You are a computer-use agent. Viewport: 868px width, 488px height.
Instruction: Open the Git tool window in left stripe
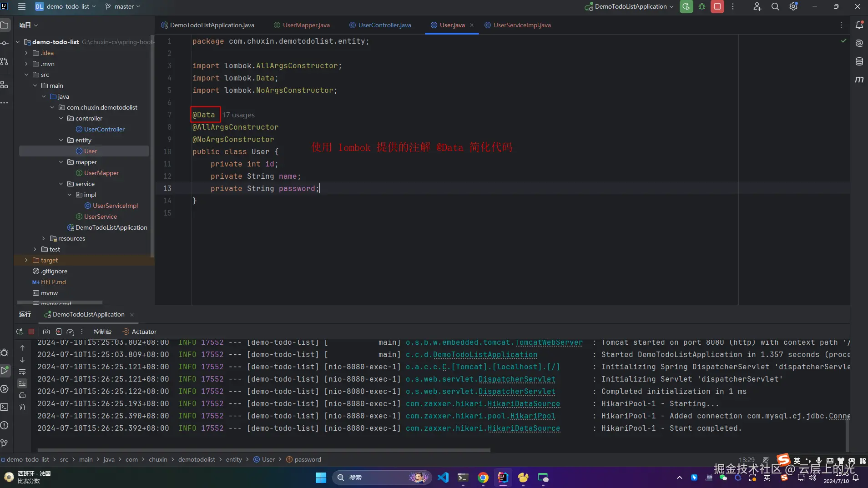coord(5,443)
